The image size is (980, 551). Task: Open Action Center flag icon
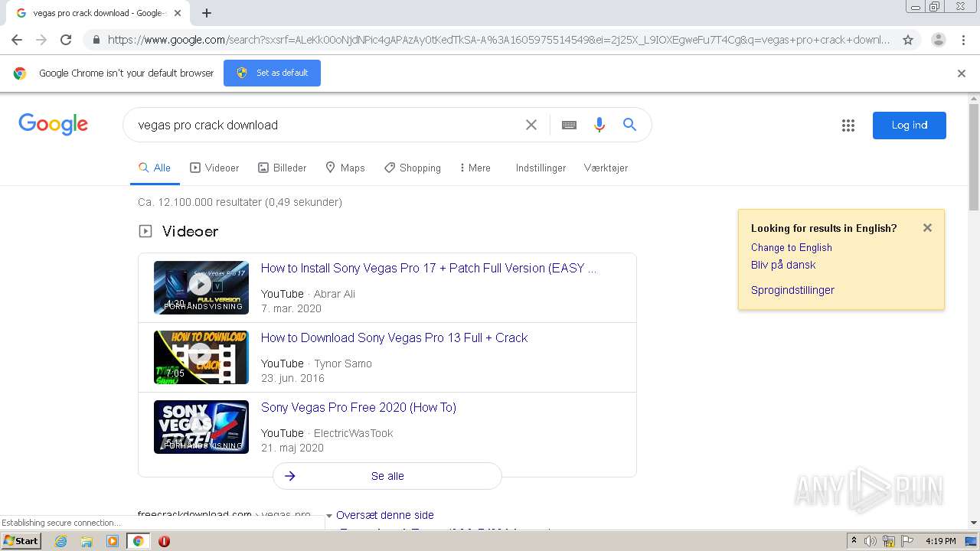click(x=907, y=541)
